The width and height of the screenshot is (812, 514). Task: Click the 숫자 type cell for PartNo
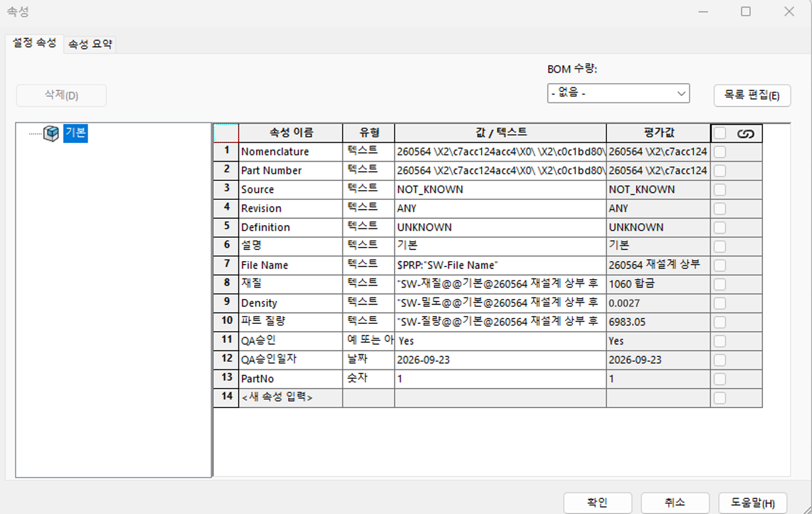tap(368, 379)
